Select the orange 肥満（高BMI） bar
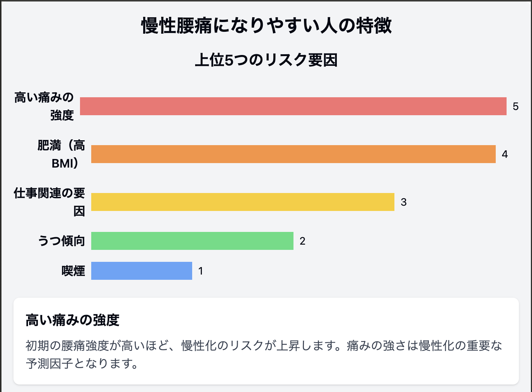532x392 pixels. (293, 154)
